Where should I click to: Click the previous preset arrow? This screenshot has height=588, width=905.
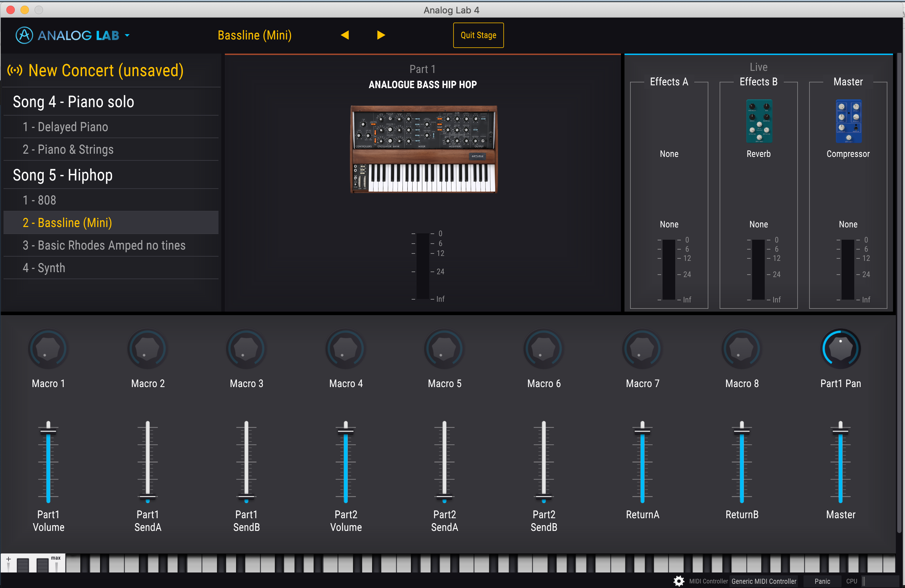(345, 35)
